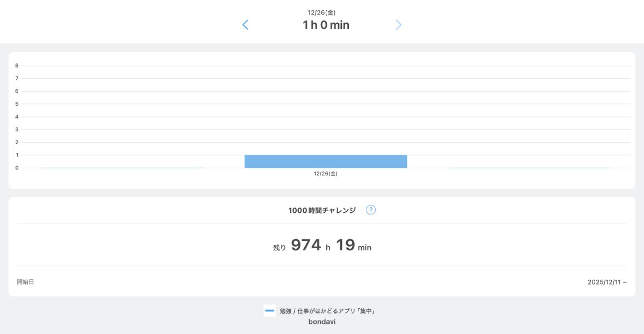Open the help icon next to 1000時間チャレンジ
Viewport: 644px width, 334px height.
click(371, 210)
